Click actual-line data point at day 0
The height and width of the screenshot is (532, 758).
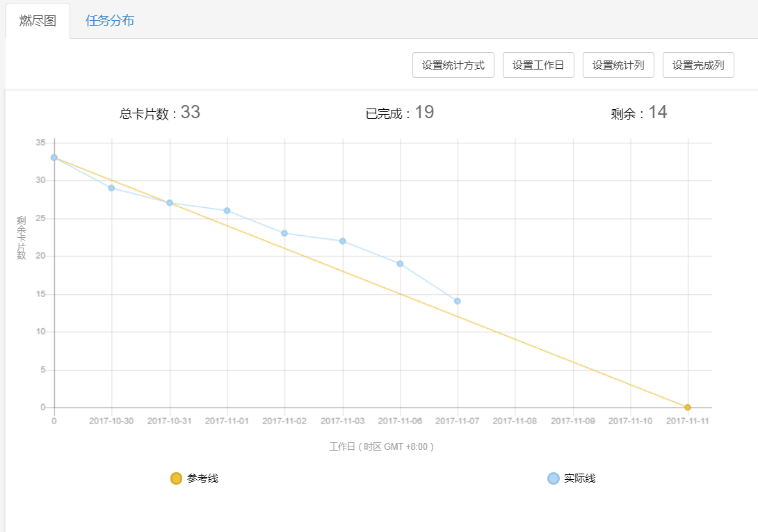click(54, 158)
